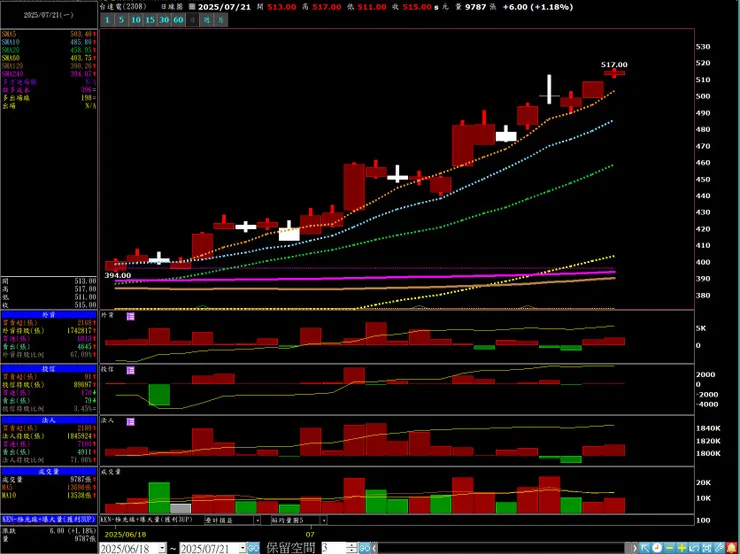Open settings icon in 外資 sub-chart

click(130, 316)
